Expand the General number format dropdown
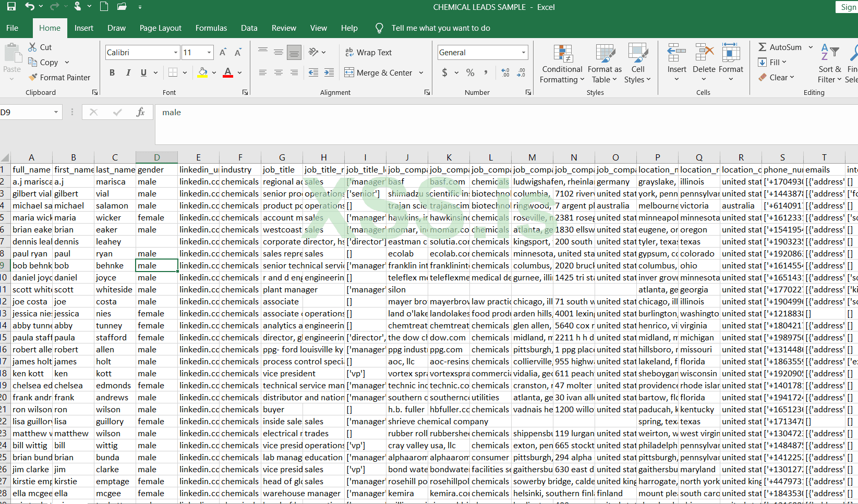Viewport: 858px width, 504px height. pos(523,52)
